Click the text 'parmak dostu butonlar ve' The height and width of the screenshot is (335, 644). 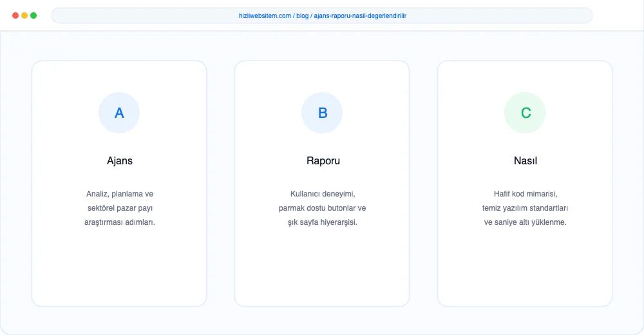322,208
